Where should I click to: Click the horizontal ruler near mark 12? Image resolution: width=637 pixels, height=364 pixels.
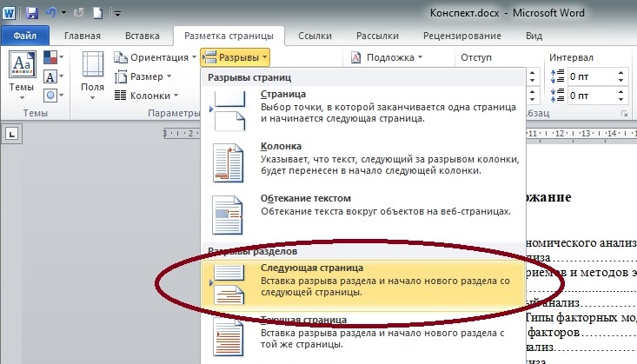point(560,133)
